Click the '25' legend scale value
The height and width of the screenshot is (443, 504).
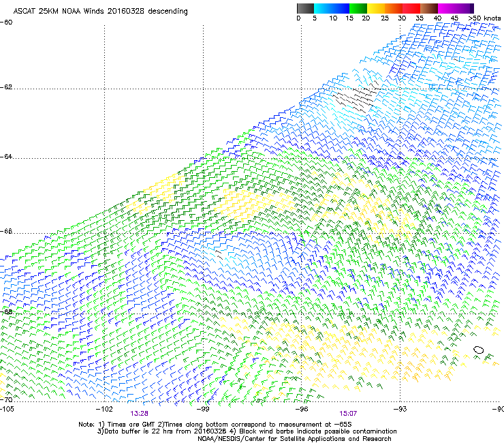tap(385, 18)
